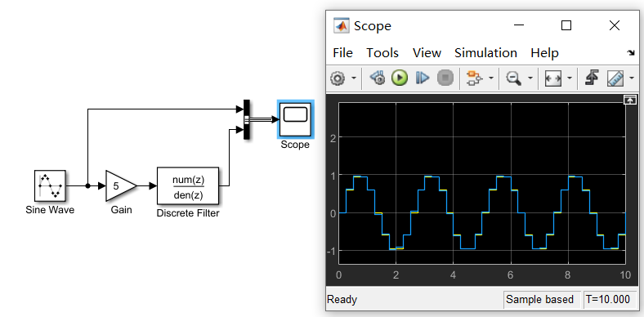Maximize the Scope window

(x=566, y=25)
